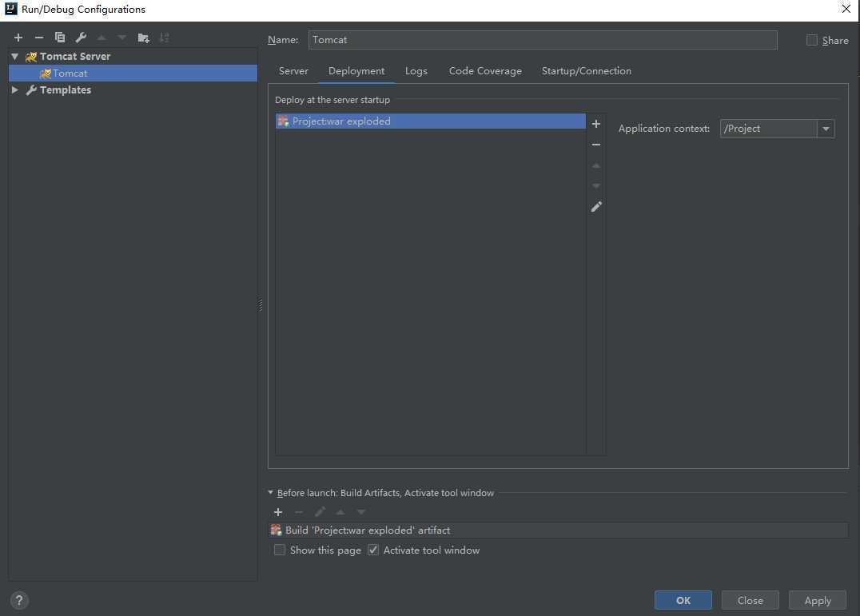860x616 pixels.
Task: Open help with the question mark button
Action: coord(19,600)
